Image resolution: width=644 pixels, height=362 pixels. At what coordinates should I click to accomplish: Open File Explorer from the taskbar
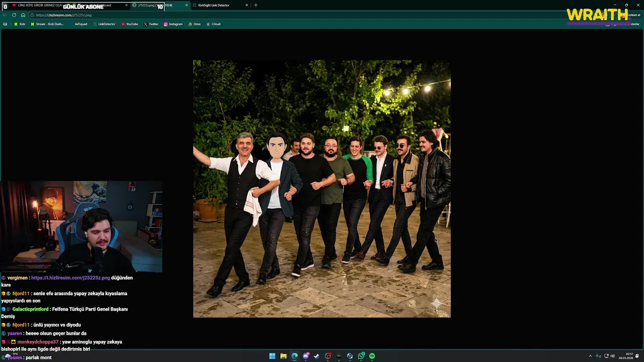(x=283, y=356)
